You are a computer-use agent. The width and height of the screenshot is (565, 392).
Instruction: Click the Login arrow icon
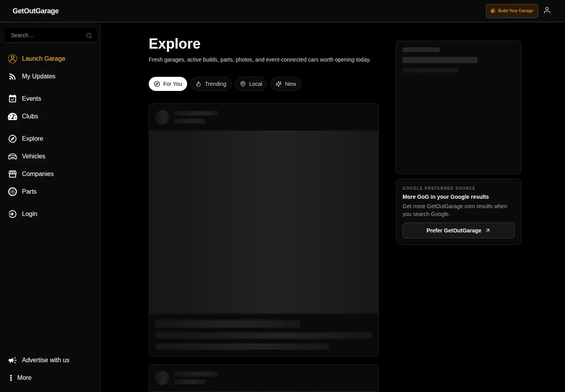coord(13,214)
